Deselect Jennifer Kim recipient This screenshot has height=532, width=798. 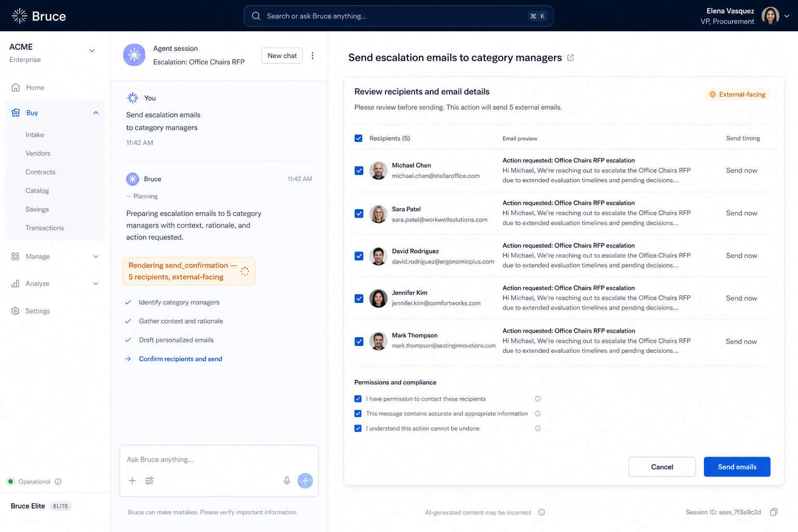359,299
